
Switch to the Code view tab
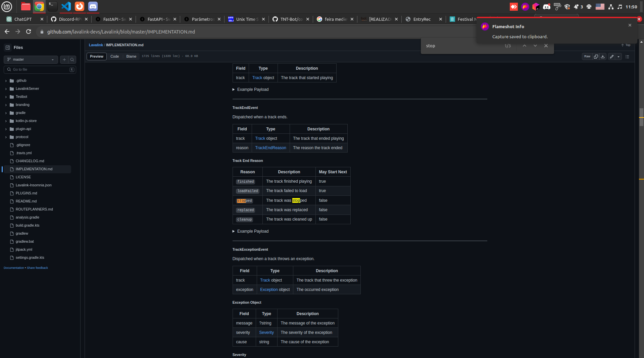click(115, 56)
